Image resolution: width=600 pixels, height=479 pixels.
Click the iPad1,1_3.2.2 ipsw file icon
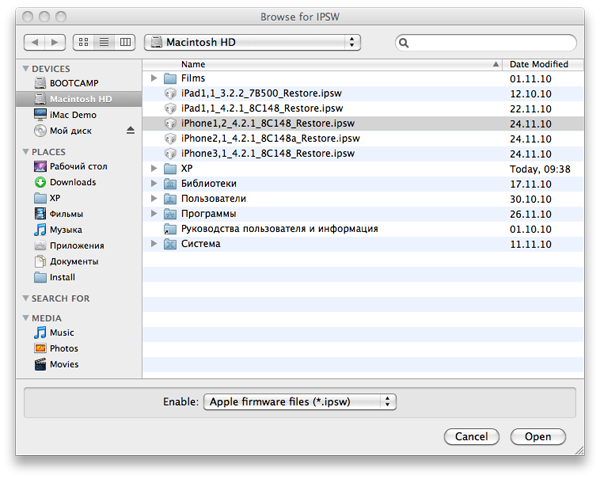point(170,93)
